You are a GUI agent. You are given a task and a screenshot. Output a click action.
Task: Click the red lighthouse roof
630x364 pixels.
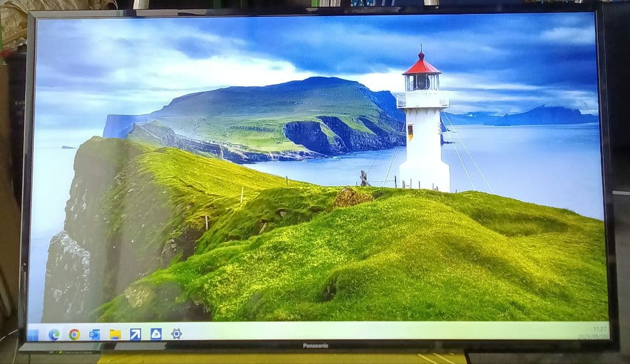pos(422,67)
